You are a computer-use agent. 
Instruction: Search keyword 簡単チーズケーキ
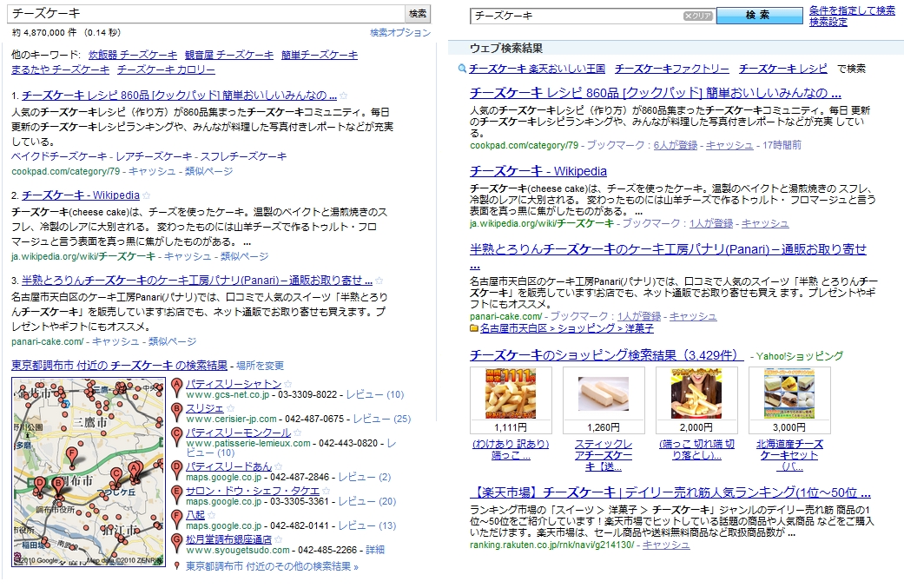(x=320, y=55)
